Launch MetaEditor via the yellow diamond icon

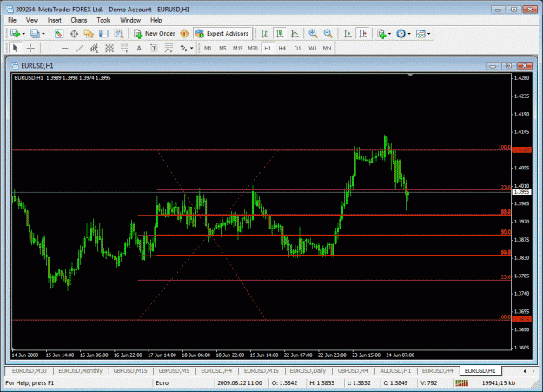[184, 34]
